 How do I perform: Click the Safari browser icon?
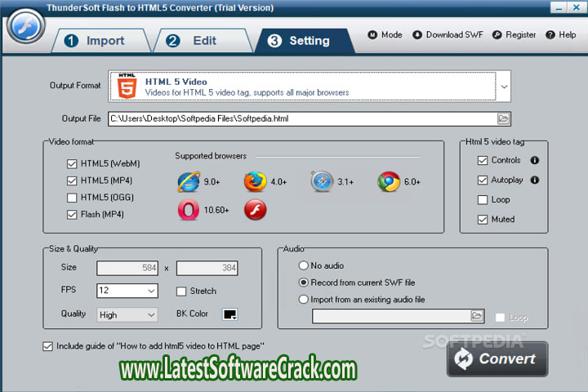point(322,181)
